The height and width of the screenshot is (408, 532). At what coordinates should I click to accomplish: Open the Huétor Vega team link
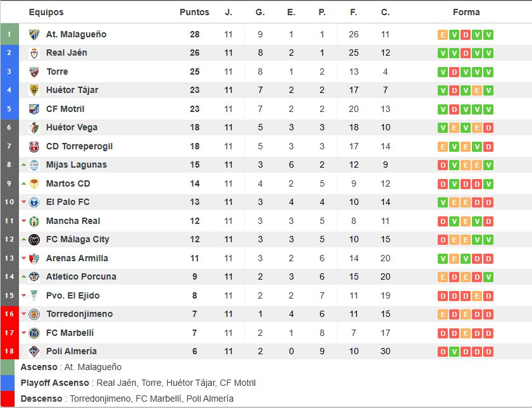(71, 128)
